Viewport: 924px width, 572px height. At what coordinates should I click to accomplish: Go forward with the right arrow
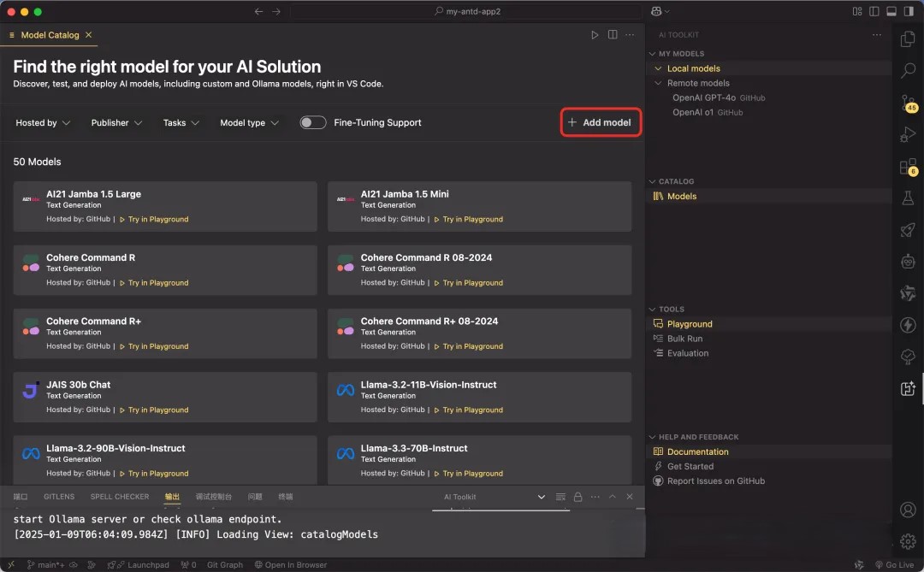click(276, 11)
